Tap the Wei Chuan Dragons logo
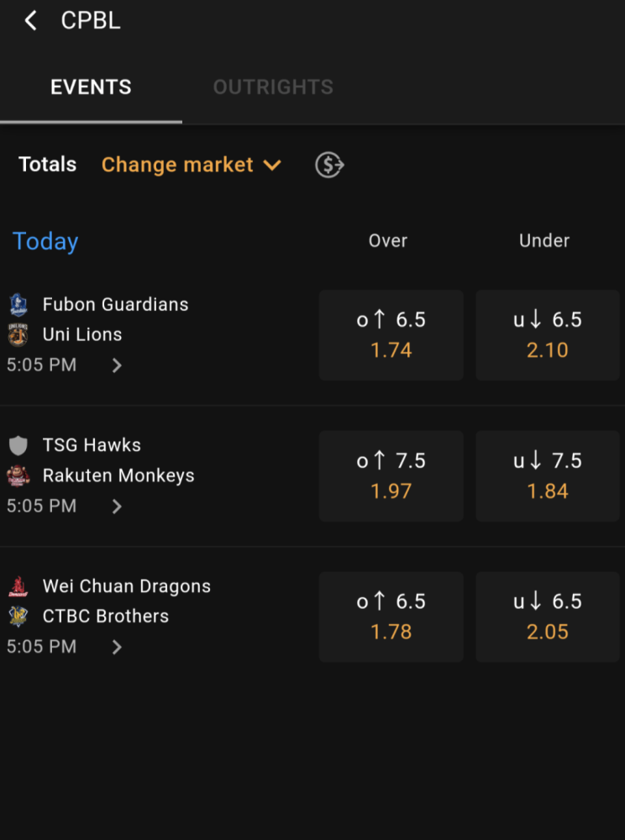625x840 pixels. (18, 586)
